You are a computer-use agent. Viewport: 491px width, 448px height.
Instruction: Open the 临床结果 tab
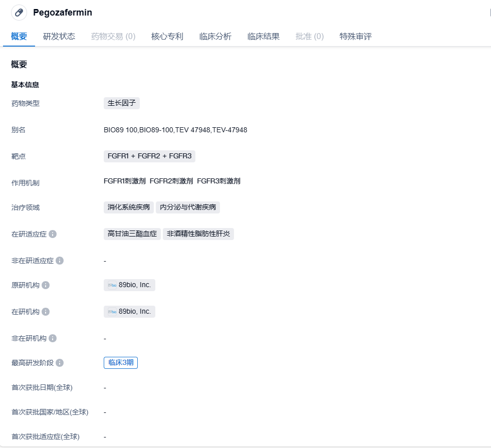264,37
